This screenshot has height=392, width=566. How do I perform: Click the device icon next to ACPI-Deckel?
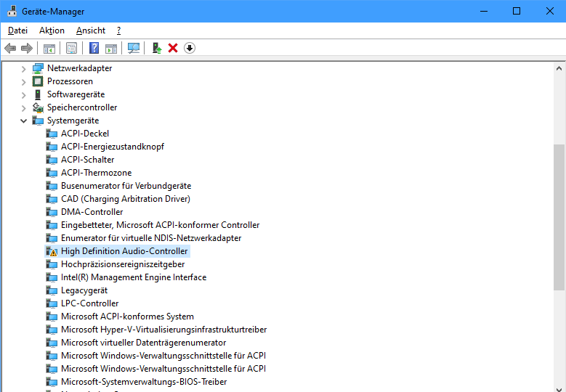pyautogui.click(x=52, y=134)
